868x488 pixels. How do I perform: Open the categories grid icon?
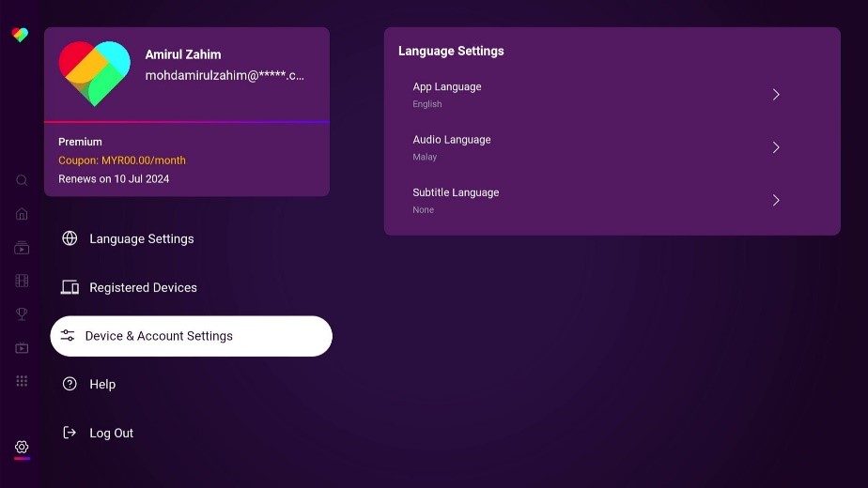tap(22, 381)
